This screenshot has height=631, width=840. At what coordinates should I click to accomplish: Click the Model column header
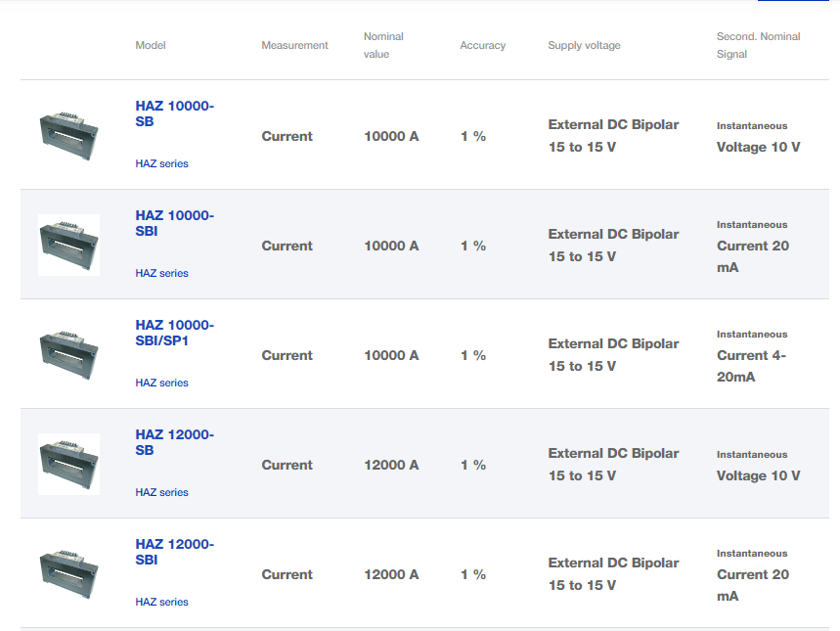click(x=151, y=45)
